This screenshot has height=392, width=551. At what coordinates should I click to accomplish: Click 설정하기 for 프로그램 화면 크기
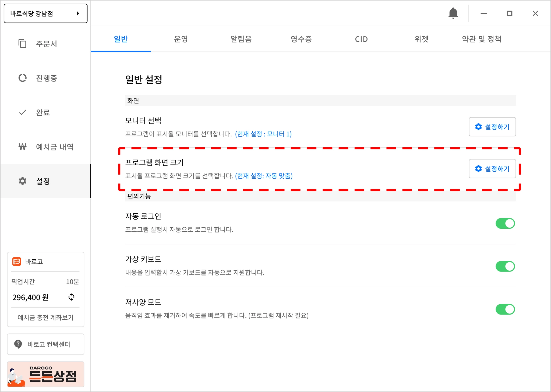492,169
